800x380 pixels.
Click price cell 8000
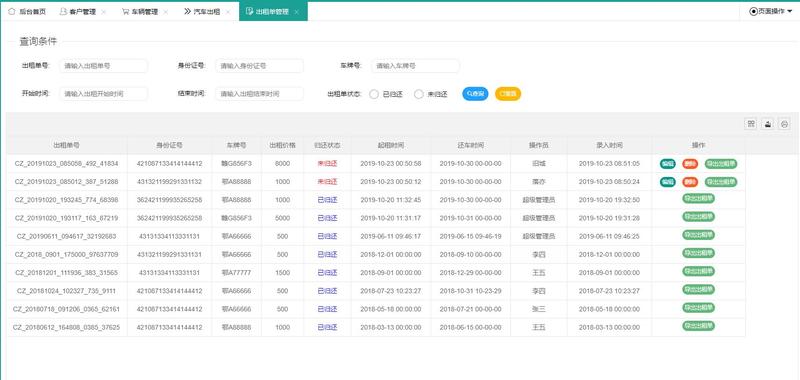coord(283,164)
